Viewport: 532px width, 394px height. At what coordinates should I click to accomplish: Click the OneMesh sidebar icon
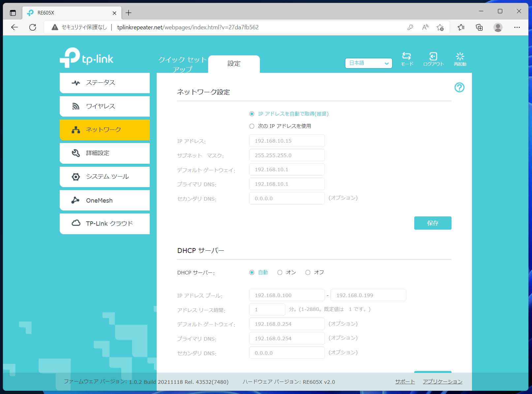coord(76,200)
